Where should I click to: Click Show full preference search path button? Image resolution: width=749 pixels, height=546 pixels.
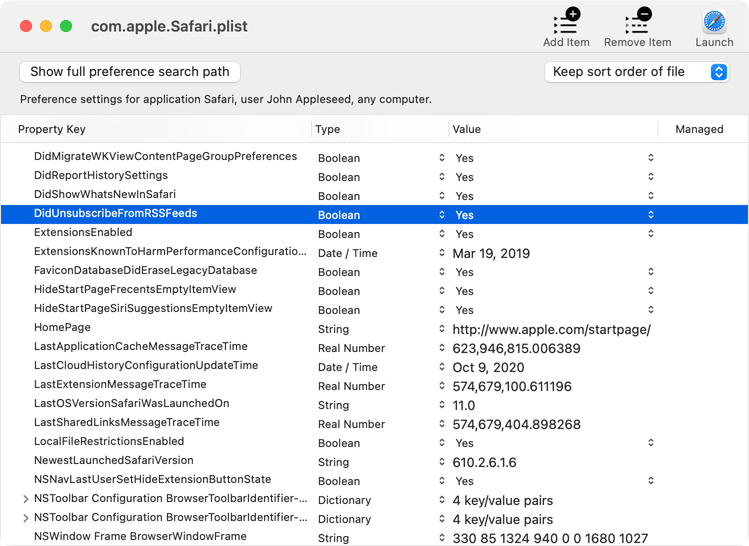point(130,72)
